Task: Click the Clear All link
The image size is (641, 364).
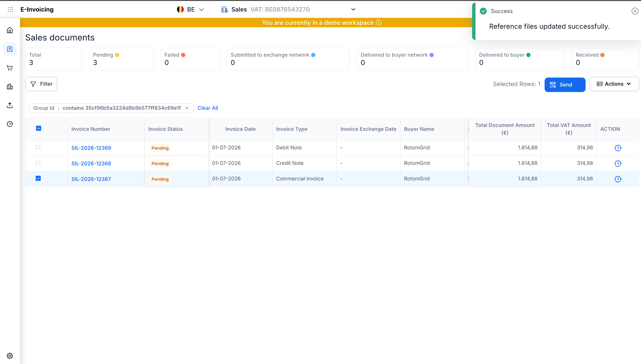Action: (x=208, y=108)
